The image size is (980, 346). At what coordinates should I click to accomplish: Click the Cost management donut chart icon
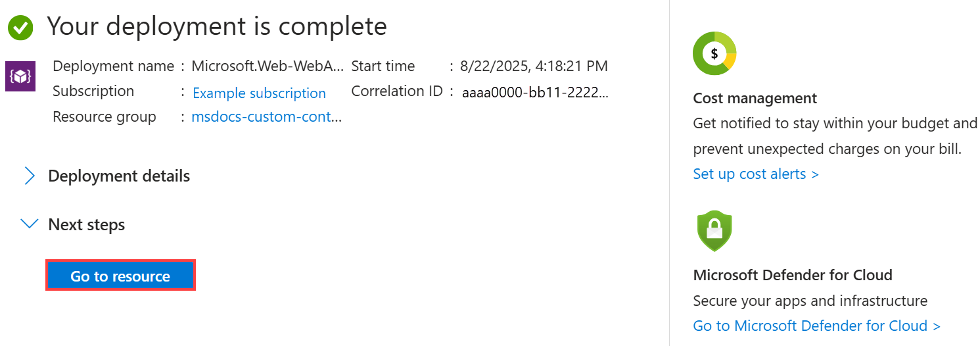[x=714, y=53]
